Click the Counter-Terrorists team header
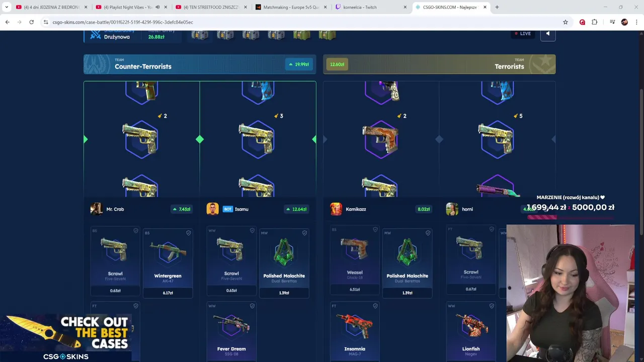Screen dimensions: 644x362 [x=200, y=64]
